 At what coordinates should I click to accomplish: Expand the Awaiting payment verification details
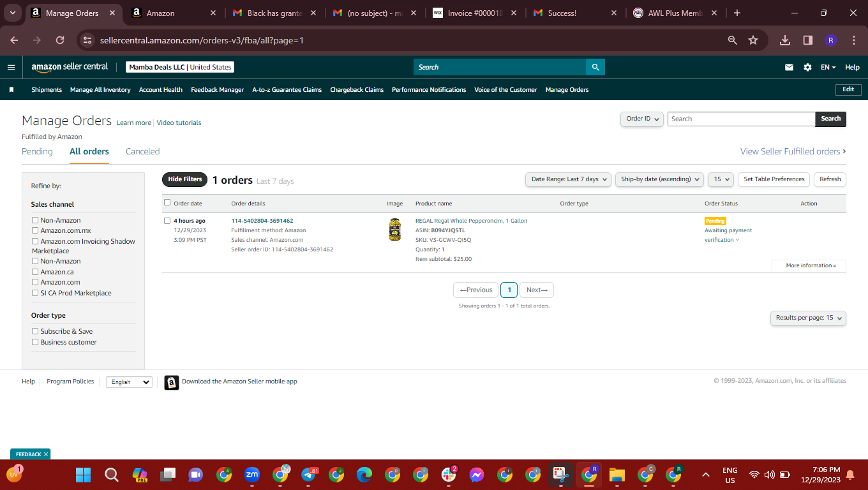pos(728,235)
